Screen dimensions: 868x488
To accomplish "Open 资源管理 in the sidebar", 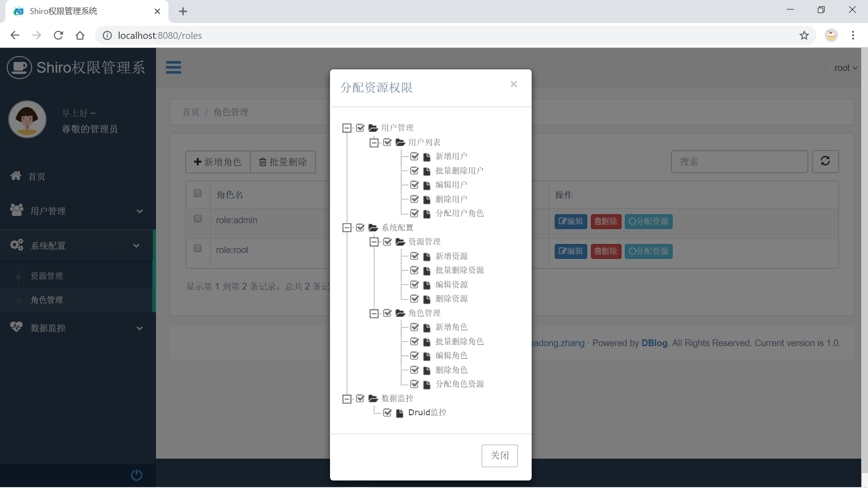I will pyautogui.click(x=47, y=276).
